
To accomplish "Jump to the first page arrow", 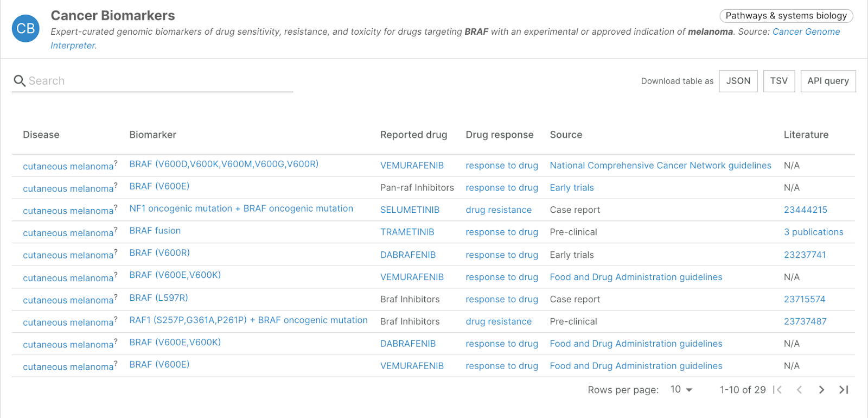I will (777, 390).
